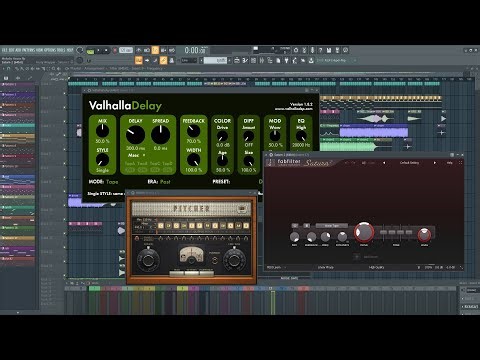
Task: Toggle wait for input before recording
Action: click(147, 50)
